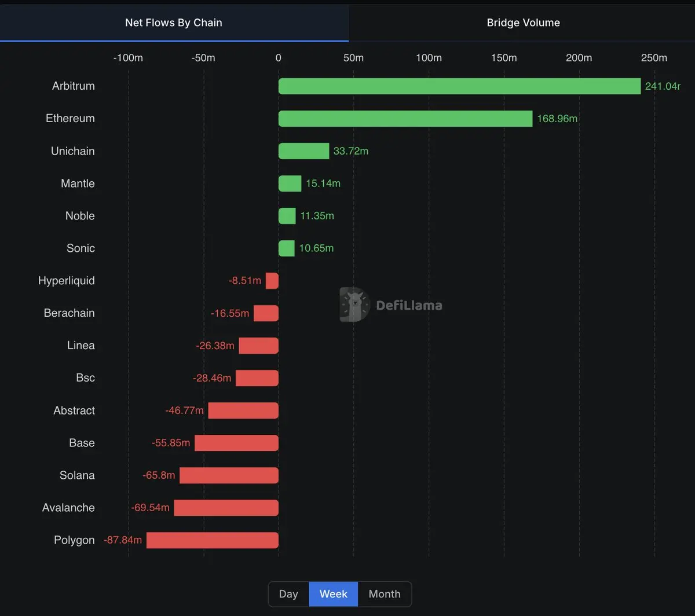Click the Ethereum chain label
The height and width of the screenshot is (616, 695).
point(70,119)
